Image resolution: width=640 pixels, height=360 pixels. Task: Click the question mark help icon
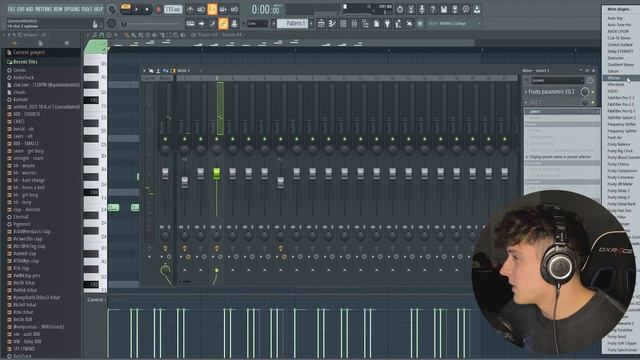point(433,9)
